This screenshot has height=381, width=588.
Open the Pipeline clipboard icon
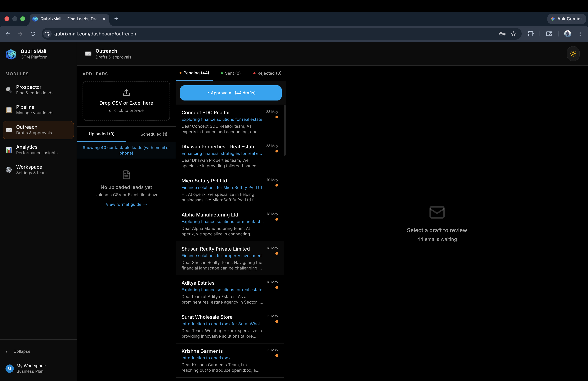click(x=9, y=110)
